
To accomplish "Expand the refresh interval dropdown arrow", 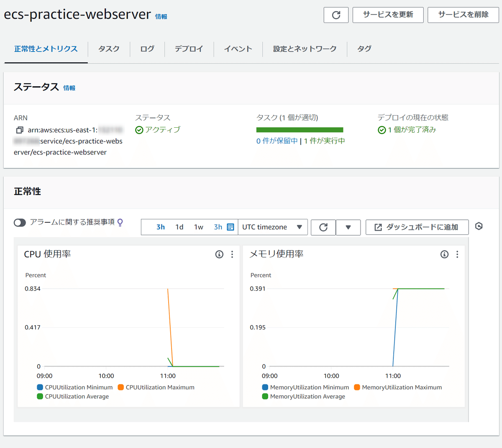I will pyautogui.click(x=348, y=227).
